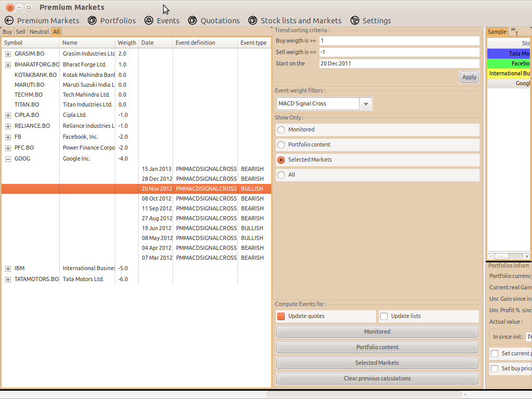
Task: Select the Monitored radio button
Action: click(x=281, y=129)
